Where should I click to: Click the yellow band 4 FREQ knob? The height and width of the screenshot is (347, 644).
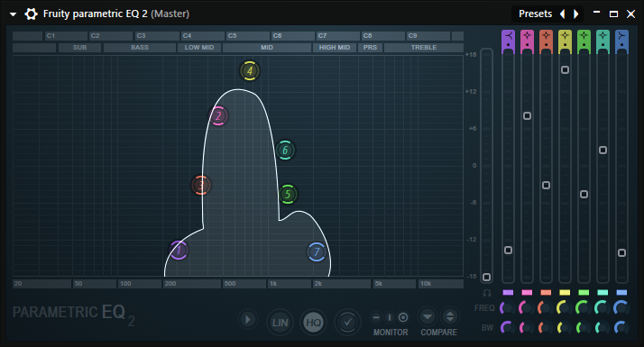pos(564,307)
